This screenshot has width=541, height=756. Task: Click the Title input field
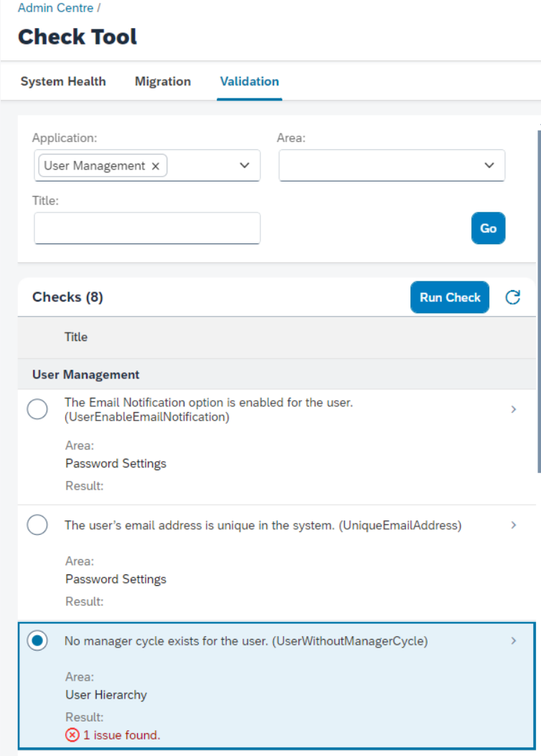(x=147, y=228)
